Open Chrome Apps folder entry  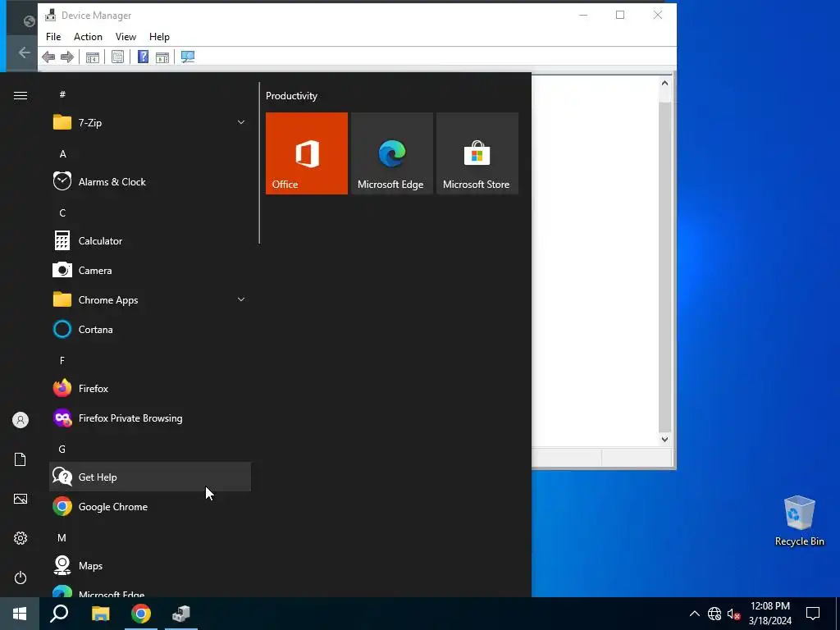[150, 300]
